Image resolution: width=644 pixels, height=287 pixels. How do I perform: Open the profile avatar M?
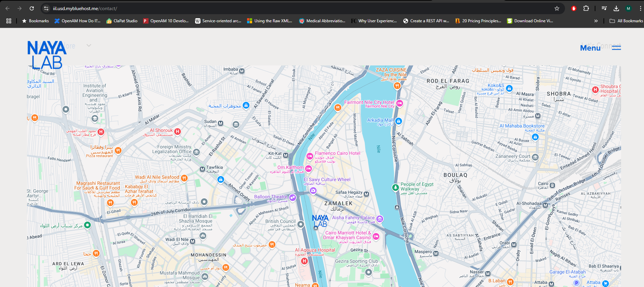coord(628,8)
